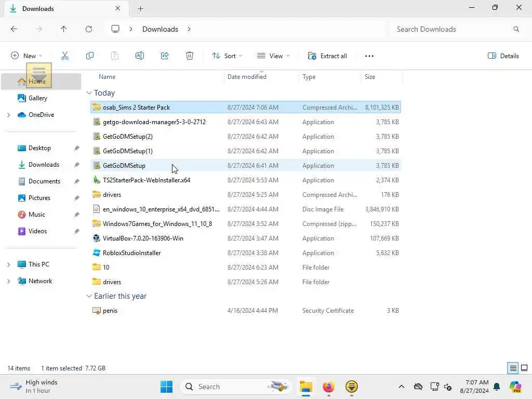Image resolution: width=532 pixels, height=399 pixels.
Task: Select the folder named 10
Action: pyautogui.click(x=246, y=268)
